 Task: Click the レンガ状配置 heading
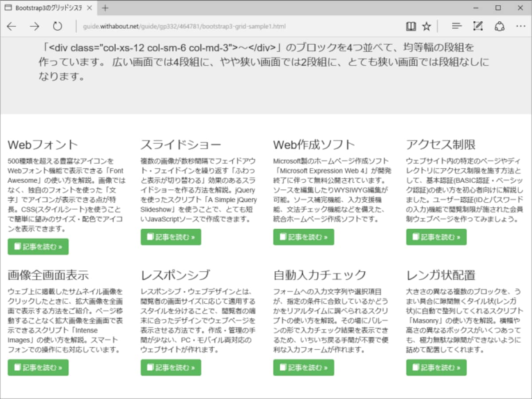pos(441,275)
